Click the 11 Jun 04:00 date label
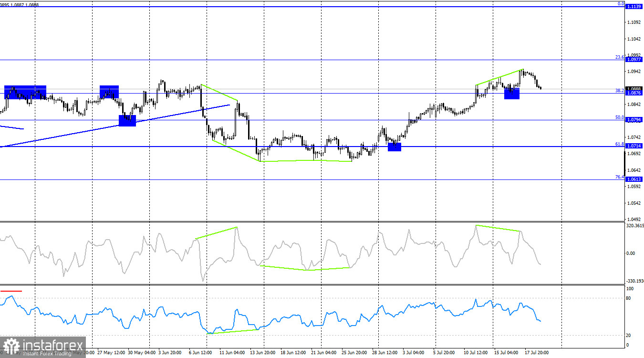644x358 pixels. pyautogui.click(x=231, y=354)
